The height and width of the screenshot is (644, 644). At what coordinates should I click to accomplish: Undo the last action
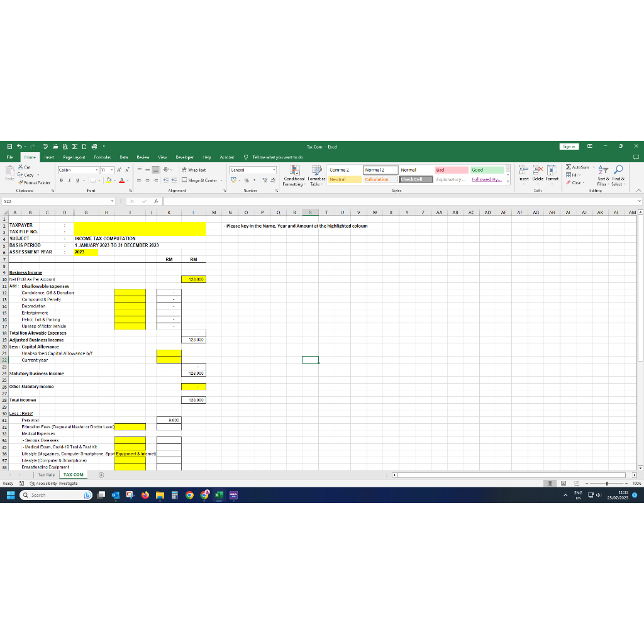tap(19, 146)
